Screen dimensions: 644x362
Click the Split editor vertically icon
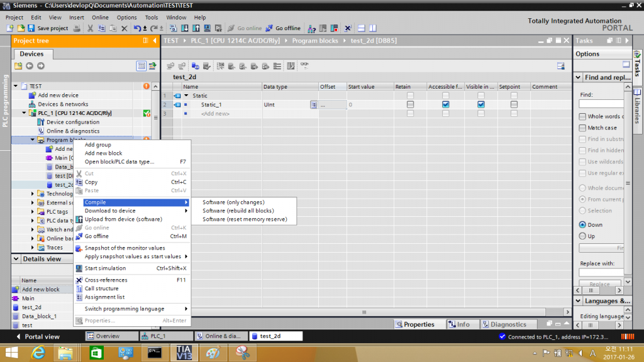[x=373, y=28]
